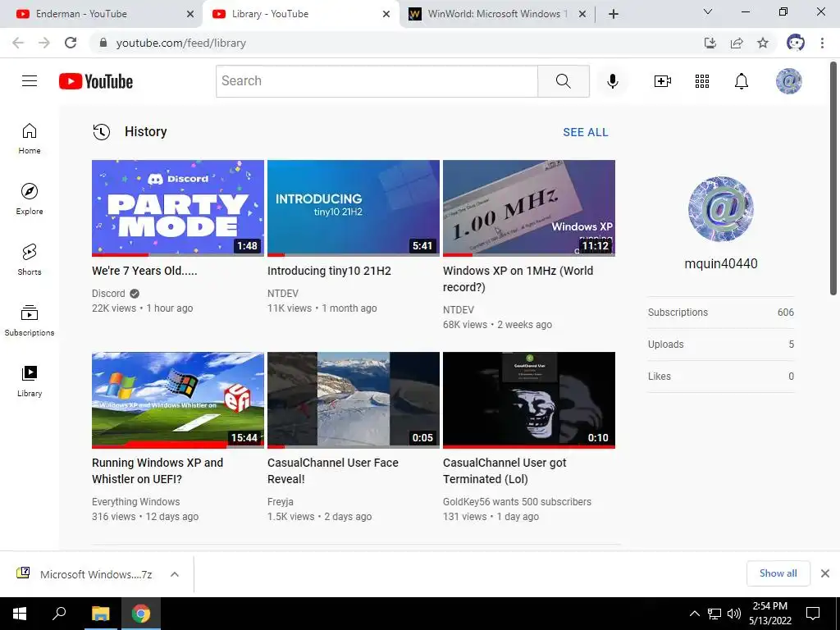Open the account avatar menu in header

(788, 81)
